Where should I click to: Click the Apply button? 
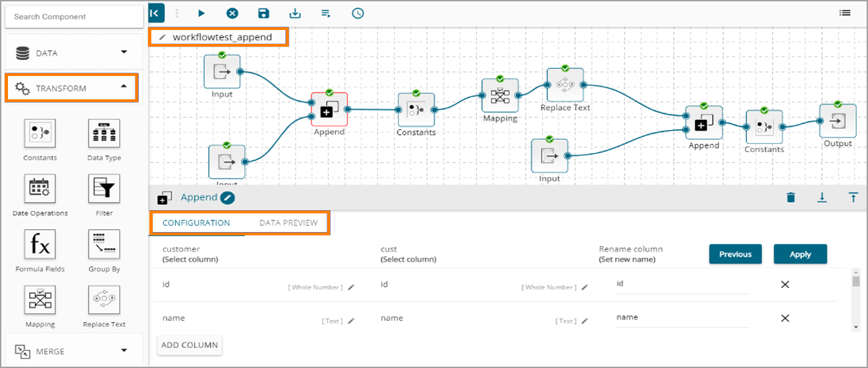[800, 254]
